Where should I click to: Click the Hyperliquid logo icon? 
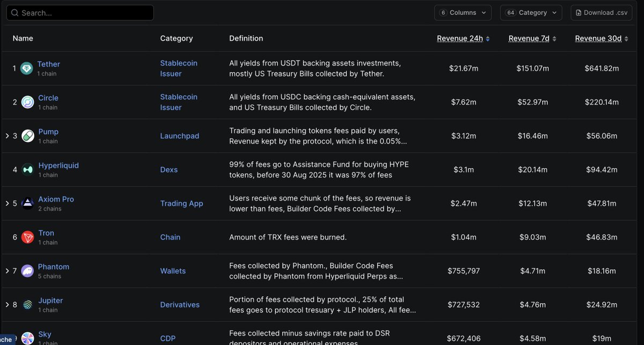click(x=28, y=170)
